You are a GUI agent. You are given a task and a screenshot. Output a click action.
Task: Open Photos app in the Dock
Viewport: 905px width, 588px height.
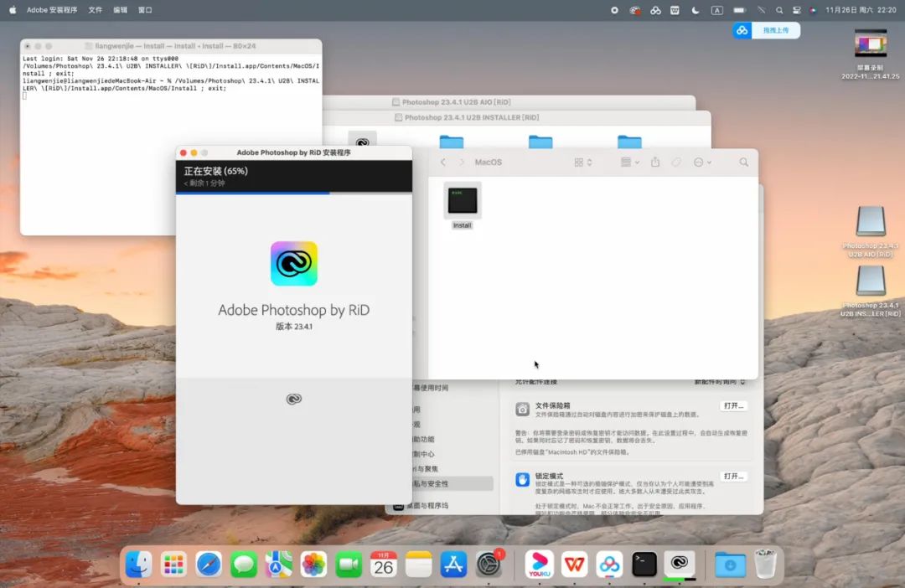click(313, 564)
